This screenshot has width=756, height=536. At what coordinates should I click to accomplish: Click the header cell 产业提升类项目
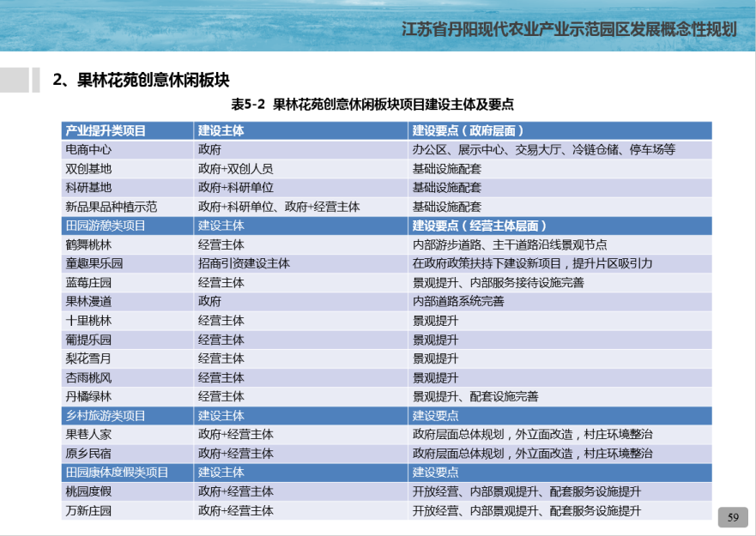click(x=127, y=130)
